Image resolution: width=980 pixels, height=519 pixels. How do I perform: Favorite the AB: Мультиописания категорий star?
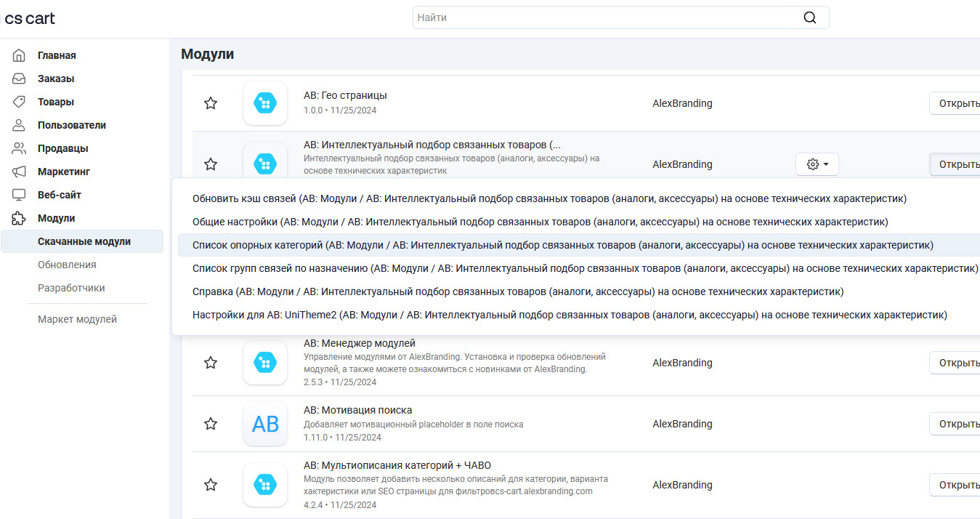211,485
